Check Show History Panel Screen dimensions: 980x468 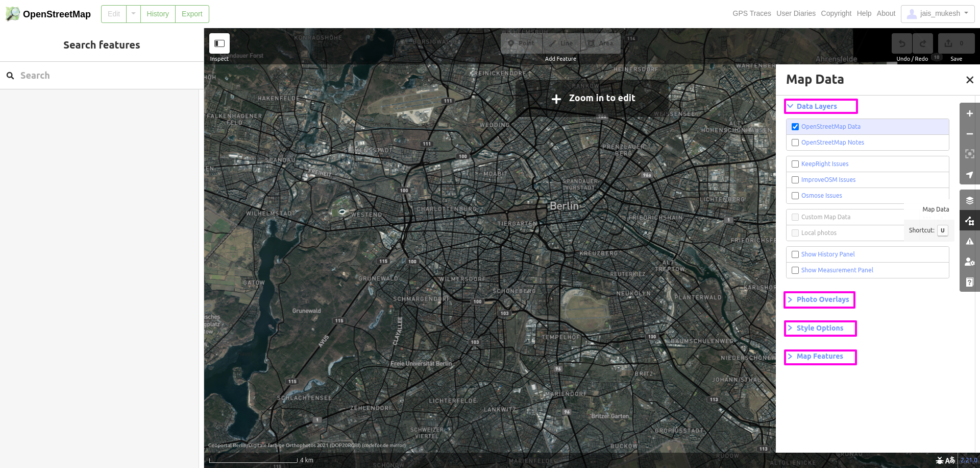tap(795, 254)
